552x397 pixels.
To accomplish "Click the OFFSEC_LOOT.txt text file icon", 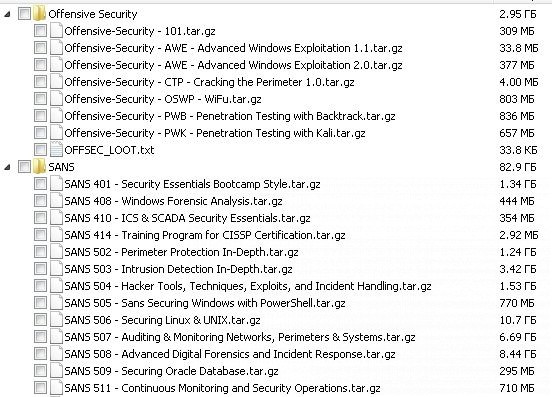I will tap(56, 150).
